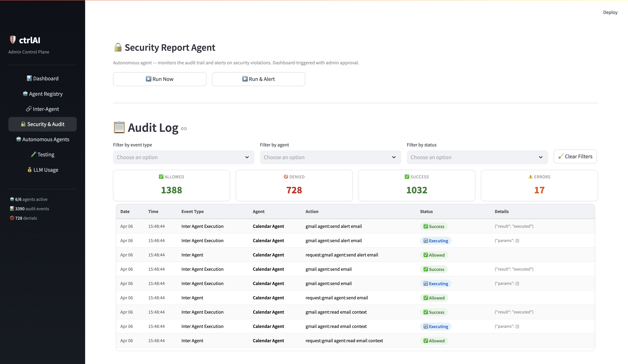This screenshot has width=628, height=364.
Task: Go to Dashboard in the sidebar
Action: (x=43, y=78)
